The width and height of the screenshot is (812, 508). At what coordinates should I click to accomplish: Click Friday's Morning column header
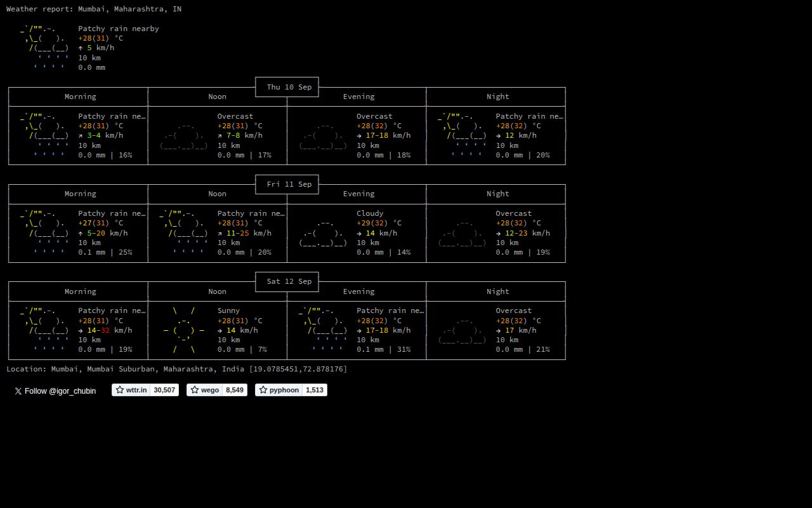[81, 194]
